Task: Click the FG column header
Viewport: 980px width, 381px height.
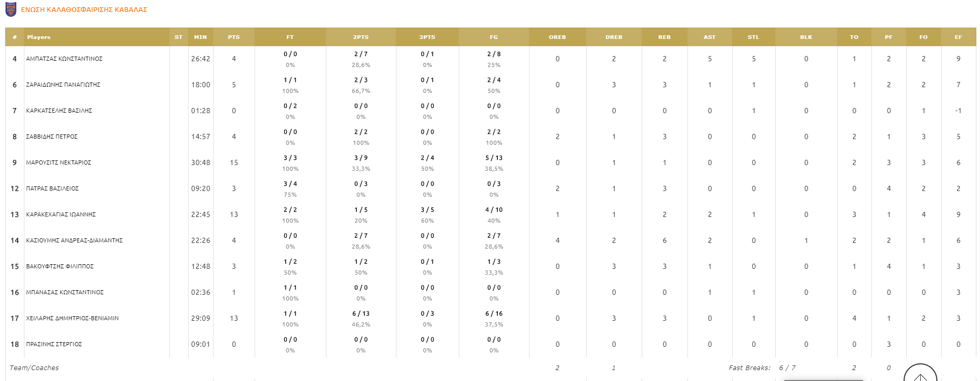Action: click(x=494, y=37)
